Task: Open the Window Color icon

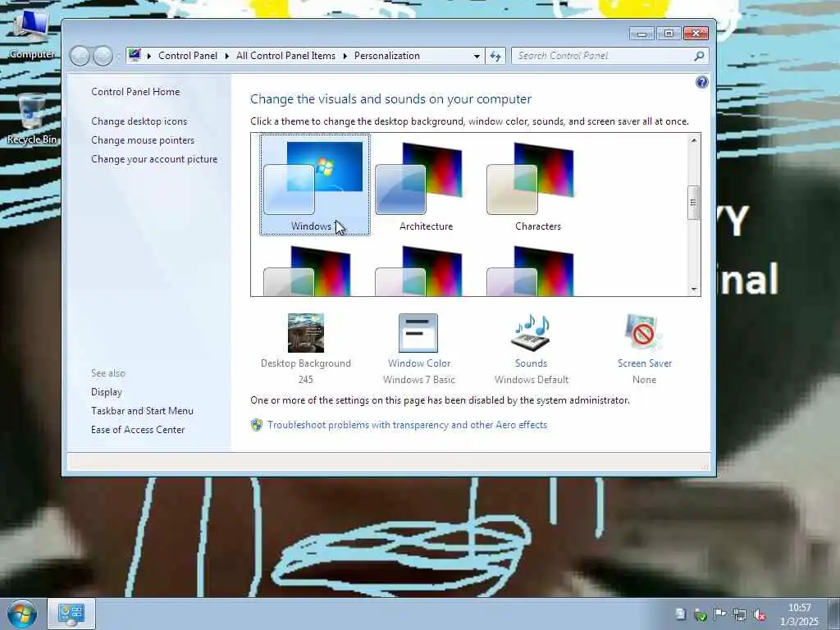Action: [418, 333]
